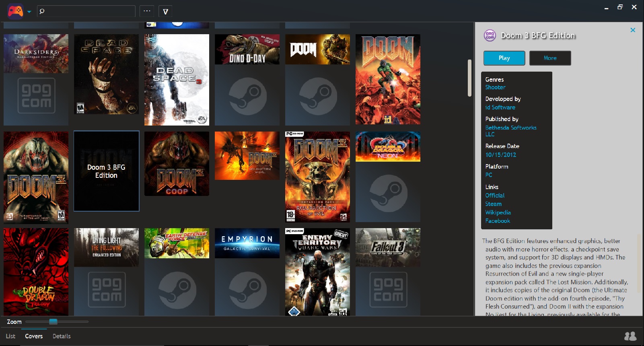
Task: Select the DOOM 3 Resurrection of Evil box cover
Action: 317,177
